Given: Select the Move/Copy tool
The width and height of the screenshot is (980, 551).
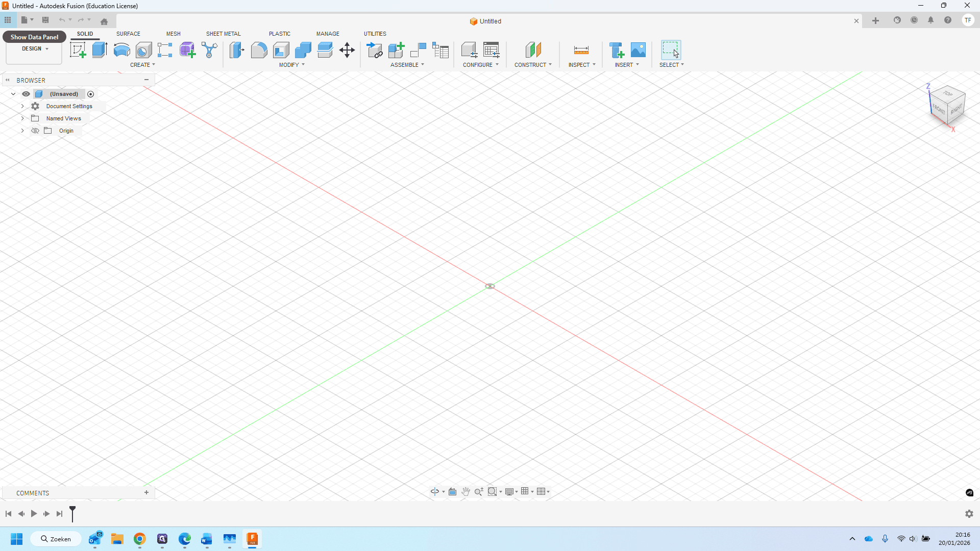Looking at the screenshot, I should (x=347, y=50).
